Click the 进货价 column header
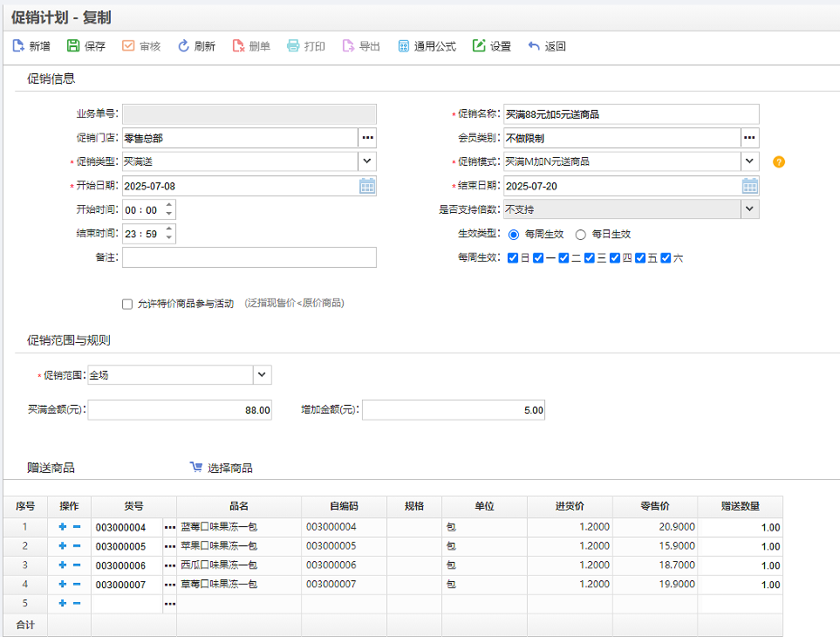This screenshot has height=637, width=840. coord(570,506)
